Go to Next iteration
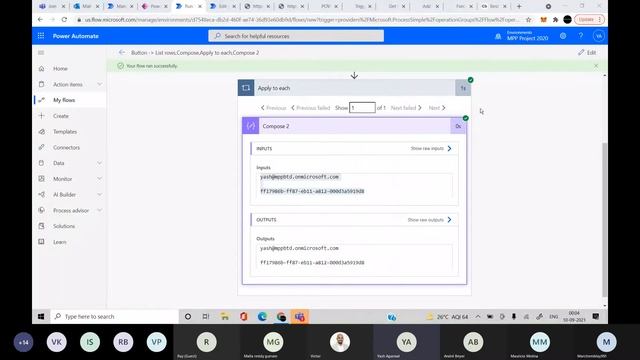640x360 pixels. pyautogui.click(x=437, y=108)
